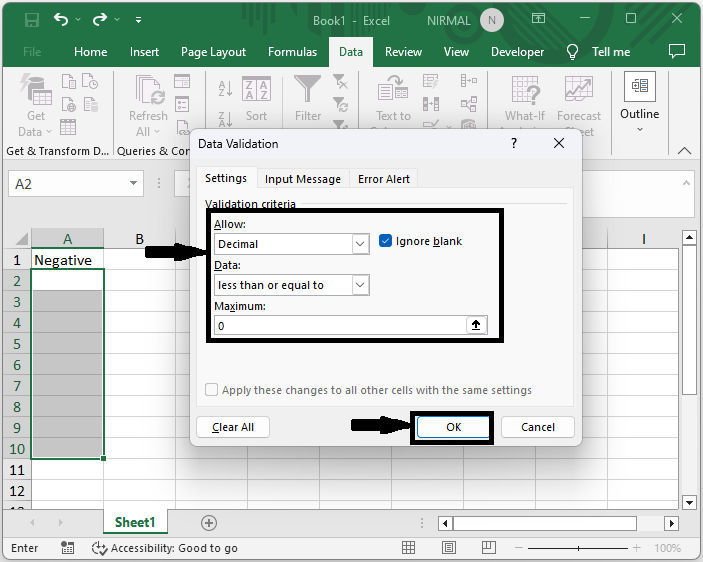Add a new sheet with plus icon

click(x=209, y=522)
